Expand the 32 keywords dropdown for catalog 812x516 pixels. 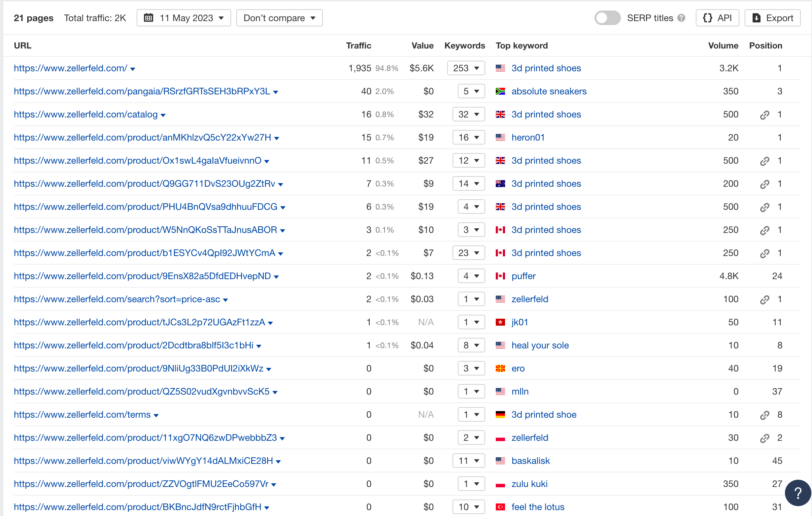pos(469,114)
